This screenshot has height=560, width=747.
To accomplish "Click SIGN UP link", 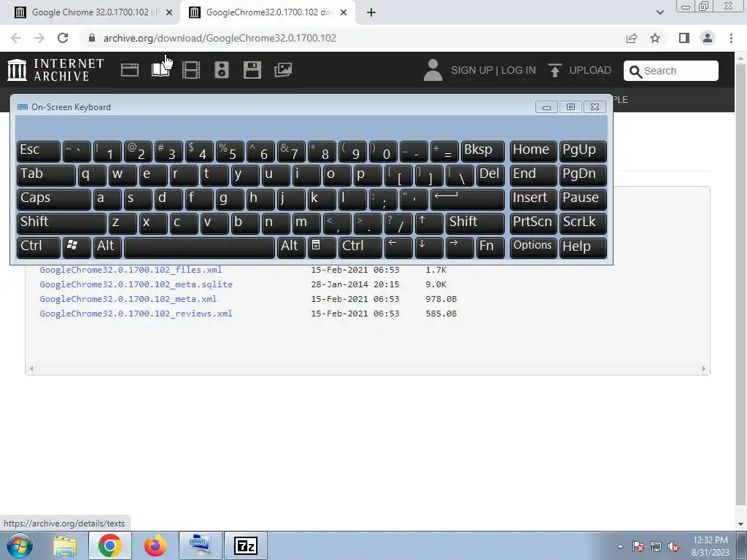I will [x=472, y=71].
